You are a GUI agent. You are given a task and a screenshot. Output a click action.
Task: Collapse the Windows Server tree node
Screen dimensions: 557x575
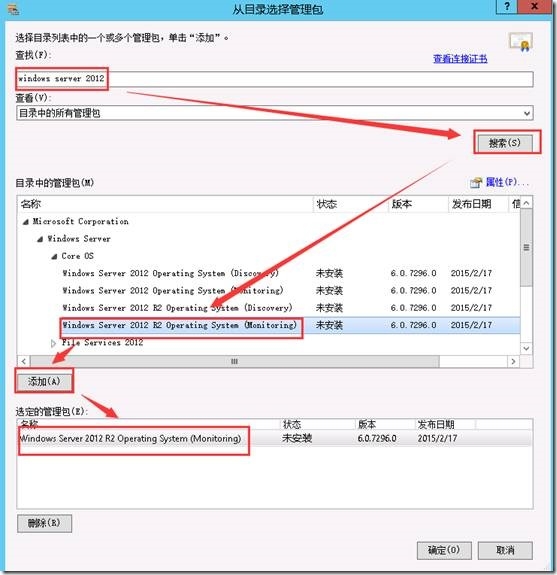40,239
